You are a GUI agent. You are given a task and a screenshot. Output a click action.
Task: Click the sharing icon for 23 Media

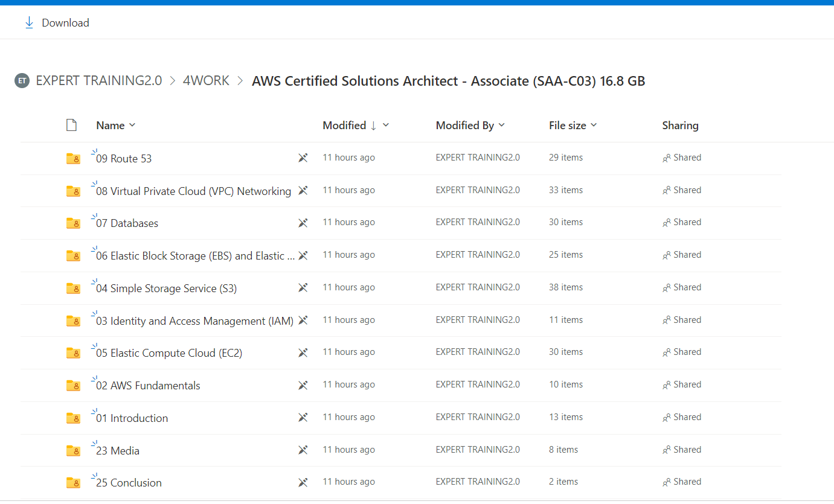click(x=667, y=450)
